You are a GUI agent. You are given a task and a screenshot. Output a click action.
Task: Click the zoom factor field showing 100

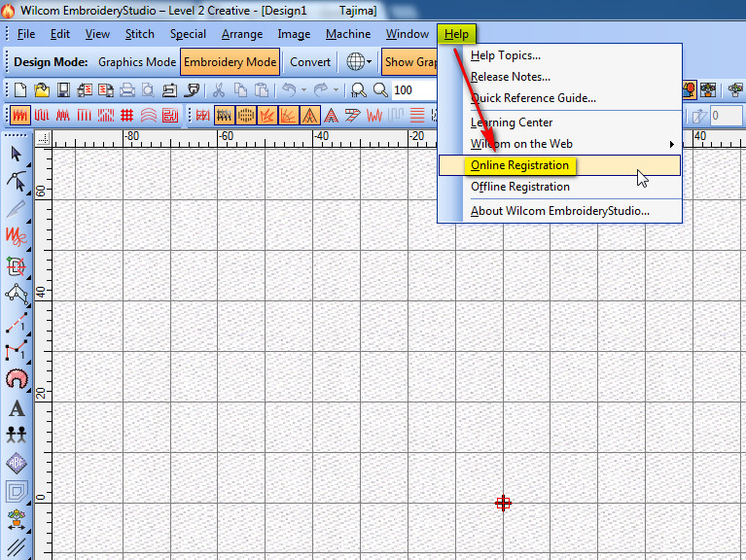[x=414, y=89]
